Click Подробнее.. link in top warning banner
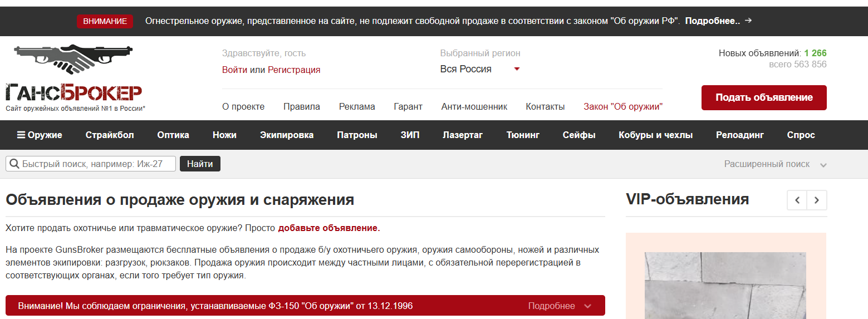868x319 pixels. coord(713,21)
